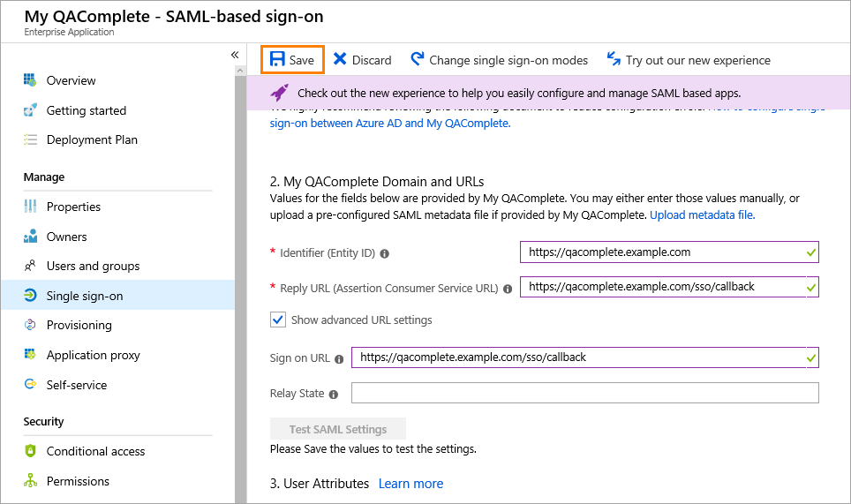Viewport: 851px width, 504px height.
Task: Click the Relay State input field
Action: tap(584, 393)
